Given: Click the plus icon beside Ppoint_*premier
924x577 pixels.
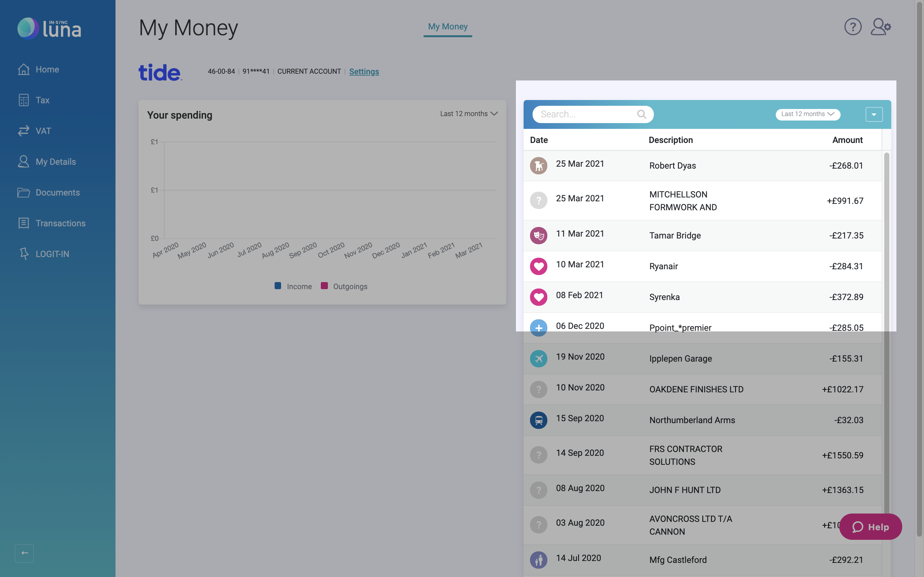Looking at the screenshot, I should [x=539, y=327].
